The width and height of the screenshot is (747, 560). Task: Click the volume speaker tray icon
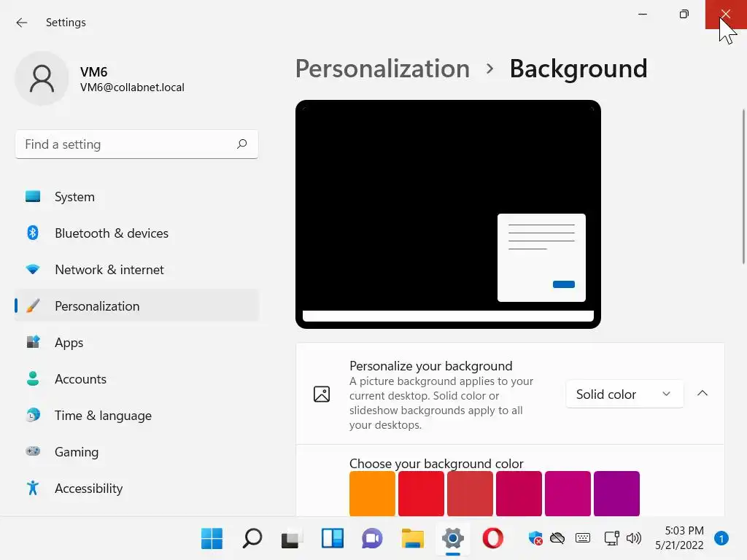click(634, 538)
